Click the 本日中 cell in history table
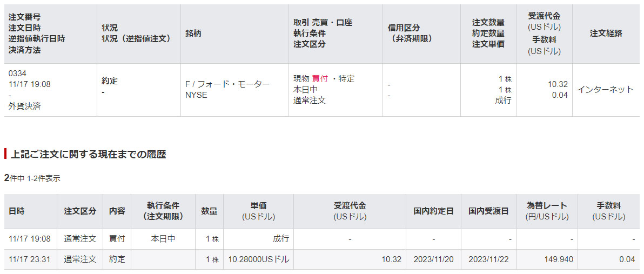 [162, 239]
